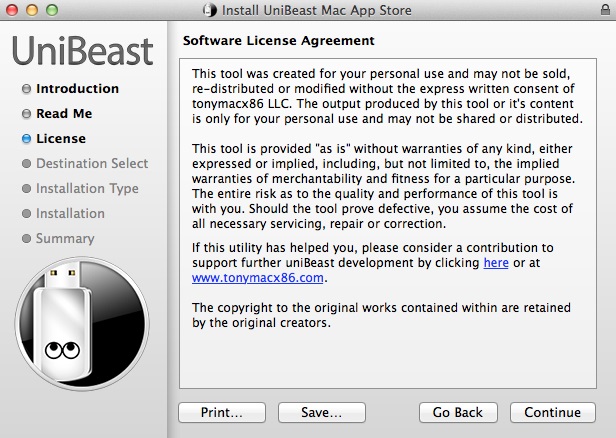Click the UniBeast title text
This screenshot has height=438, width=616.
(x=82, y=51)
